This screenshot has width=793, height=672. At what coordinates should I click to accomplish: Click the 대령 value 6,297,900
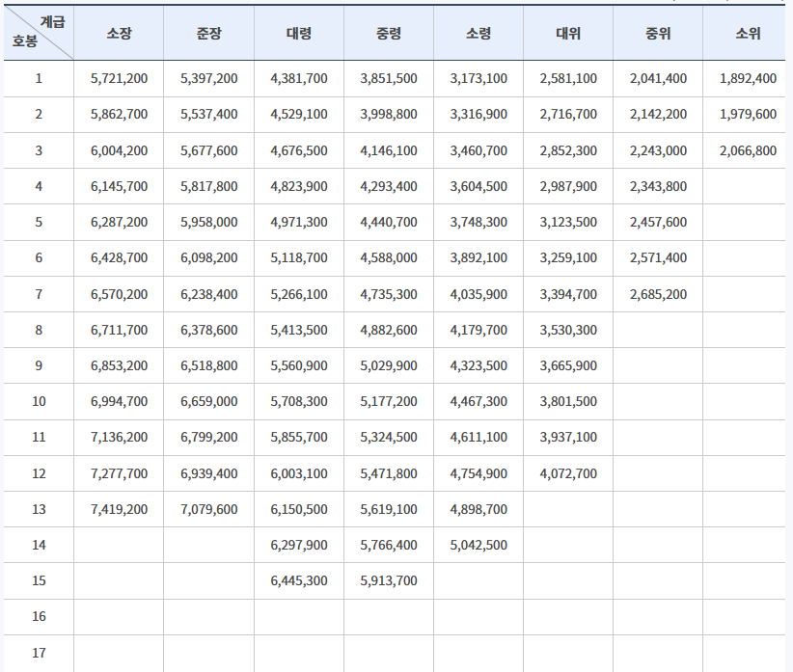(299, 545)
